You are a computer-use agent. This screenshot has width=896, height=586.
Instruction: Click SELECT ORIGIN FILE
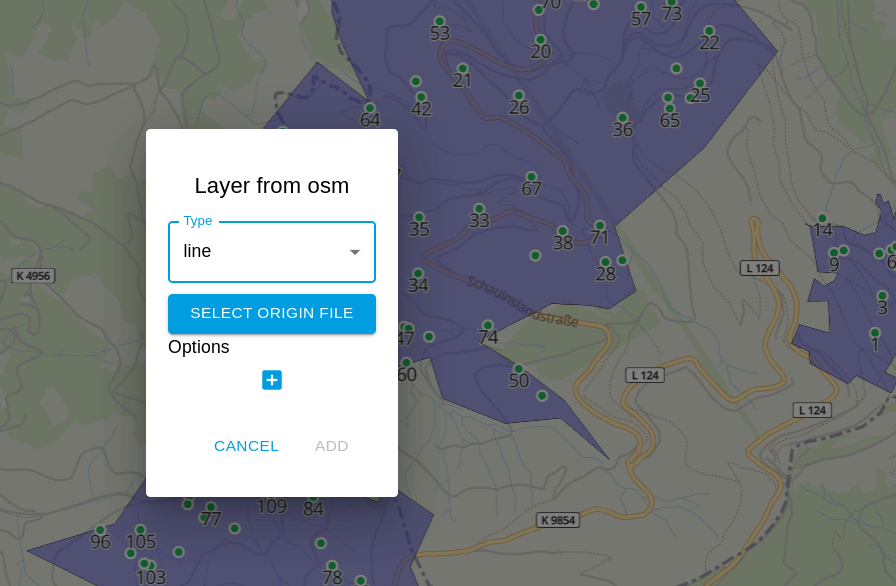pyautogui.click(x=271, y=313)
